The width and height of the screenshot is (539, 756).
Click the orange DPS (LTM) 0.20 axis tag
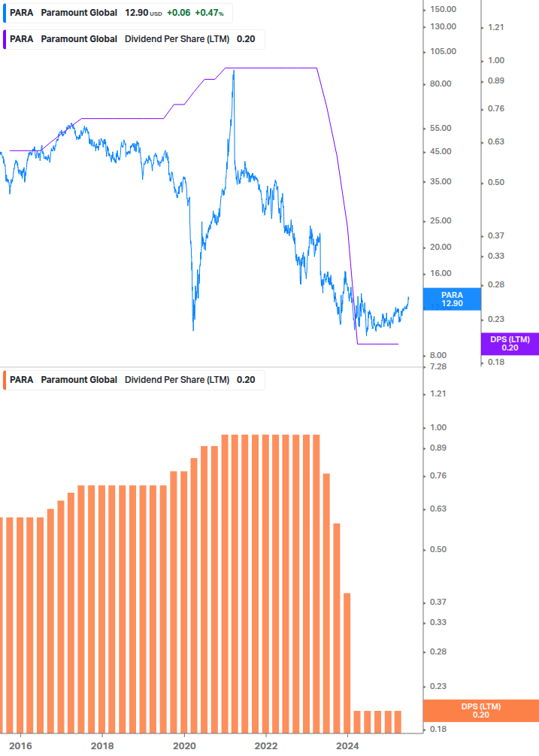click(480, 711)
